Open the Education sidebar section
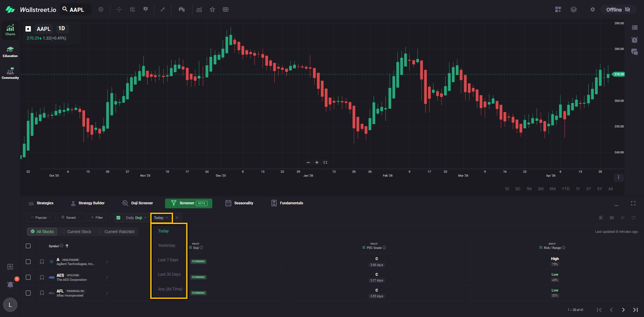Image resolution: width=644 pixels, height=317 pixels. click(x=10, y=52)
